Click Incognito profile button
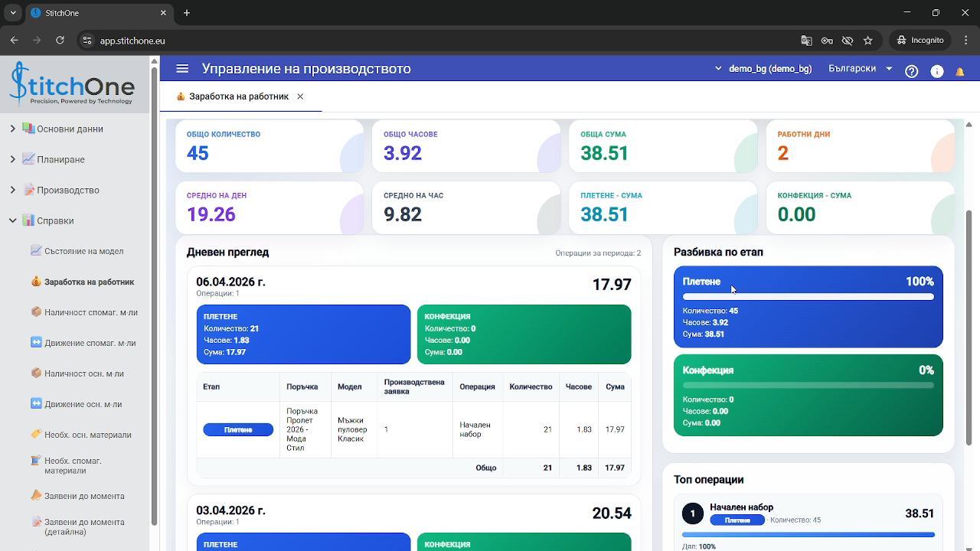The width and height of the screenshot is (980, 551). 920,41
